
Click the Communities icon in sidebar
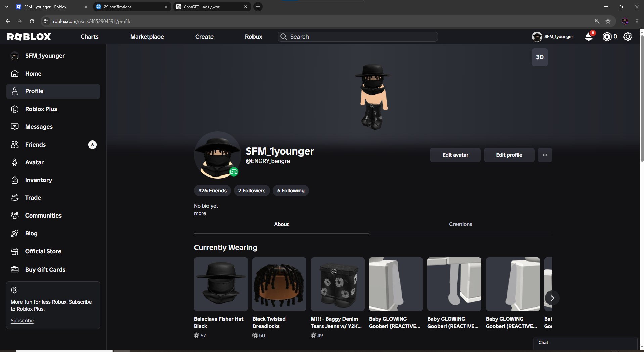click(15, 216)
